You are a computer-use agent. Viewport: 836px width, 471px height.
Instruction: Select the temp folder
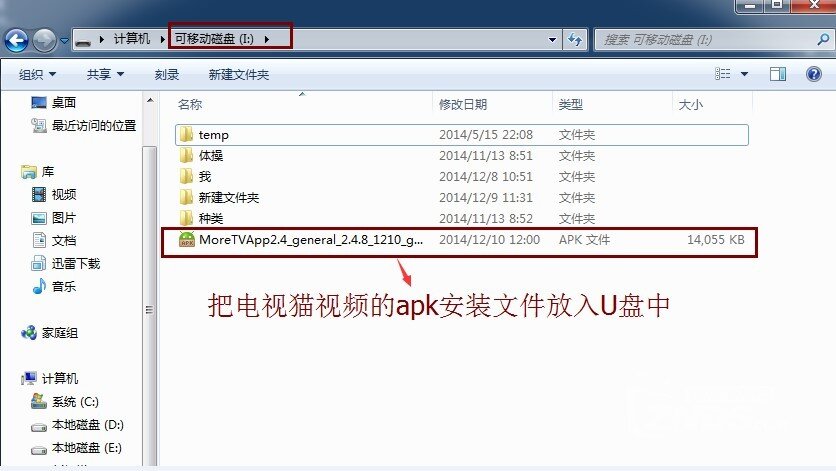click(x=462, y=135)
